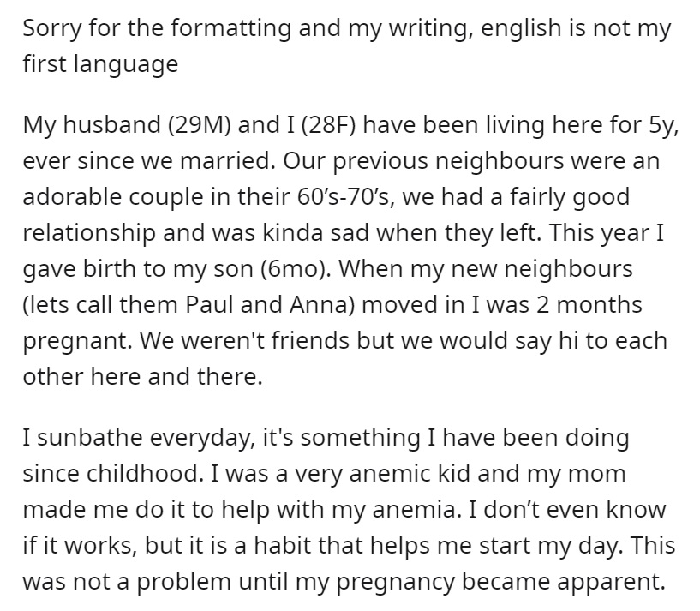
Task: Click the words "ever since we married"
Action: click(x=146, y=160)
